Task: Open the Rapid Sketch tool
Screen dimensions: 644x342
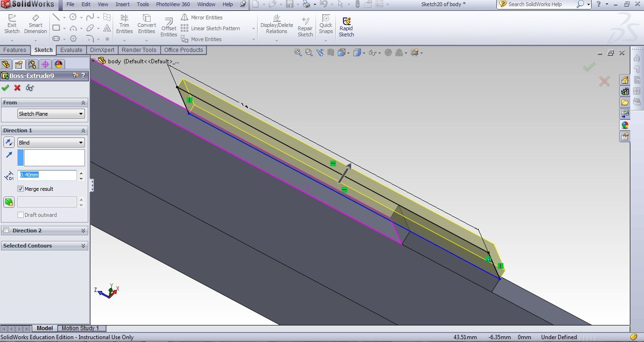Action: click(x=346, y=27)
